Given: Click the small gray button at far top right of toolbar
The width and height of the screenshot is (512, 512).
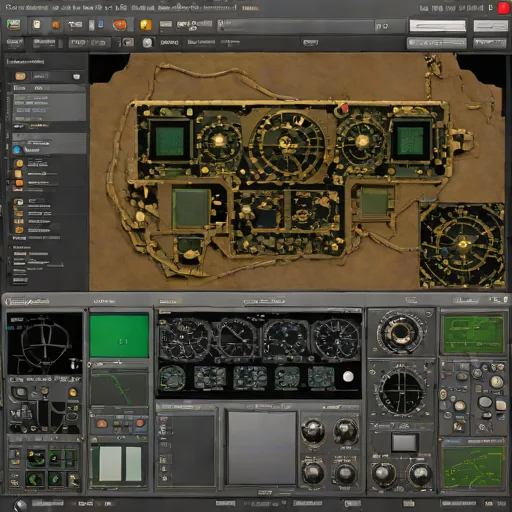Looking at the screenshot, I should pos(490,26).
